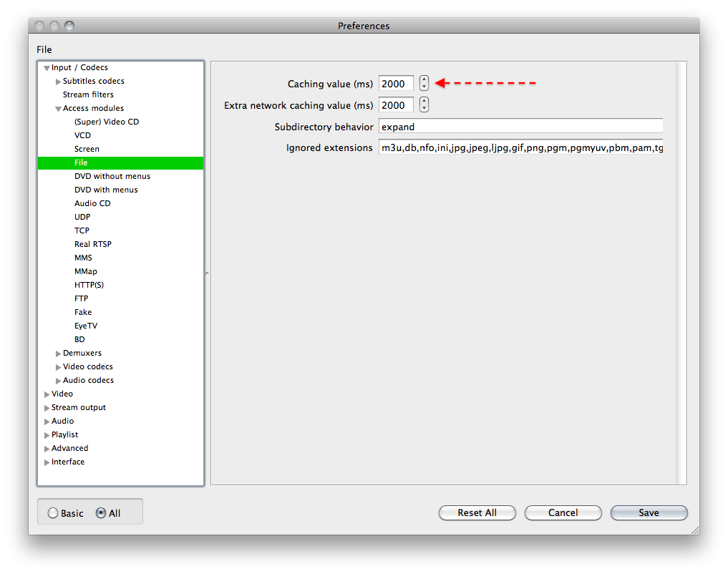
Task: Click the Extra network caching stepper
Action: click(x=424, y=105)
